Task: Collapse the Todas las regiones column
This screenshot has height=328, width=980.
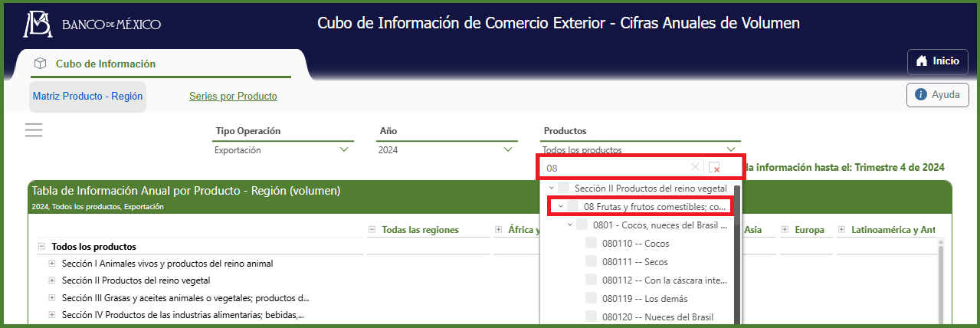Action: (x=372, y=229)
